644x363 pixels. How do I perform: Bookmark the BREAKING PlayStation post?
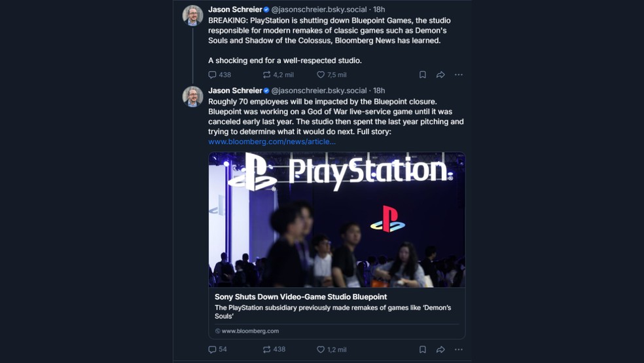[423, 75]
